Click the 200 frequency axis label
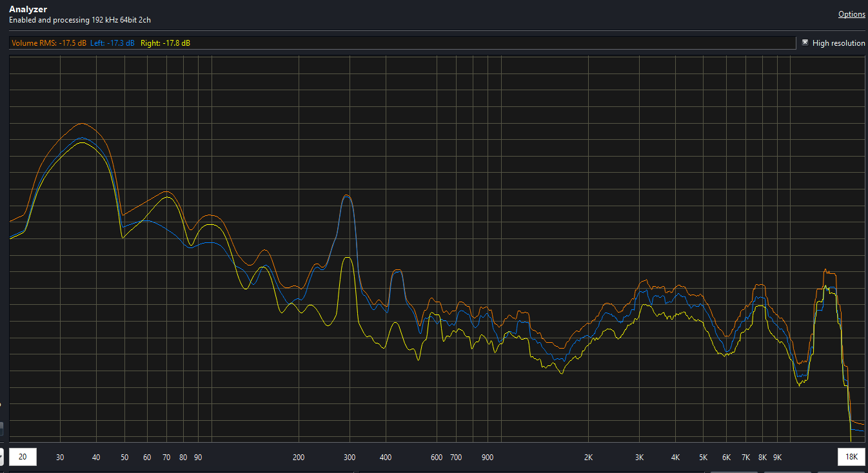Image resolution: width=868 pixels, height=473 pixels. click(x=299, y=458)
